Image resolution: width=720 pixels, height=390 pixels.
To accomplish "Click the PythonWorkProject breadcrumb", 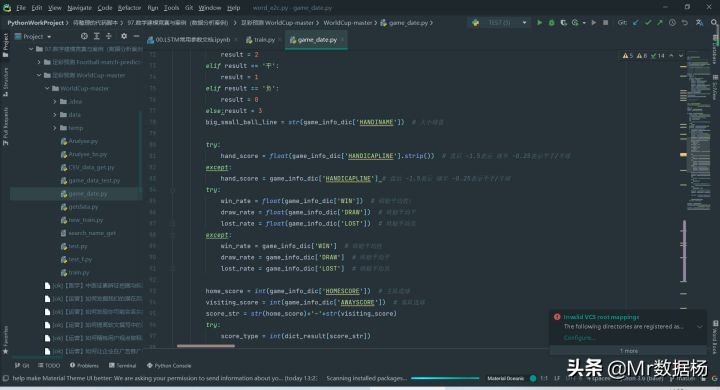I will (x=35, y=23).
